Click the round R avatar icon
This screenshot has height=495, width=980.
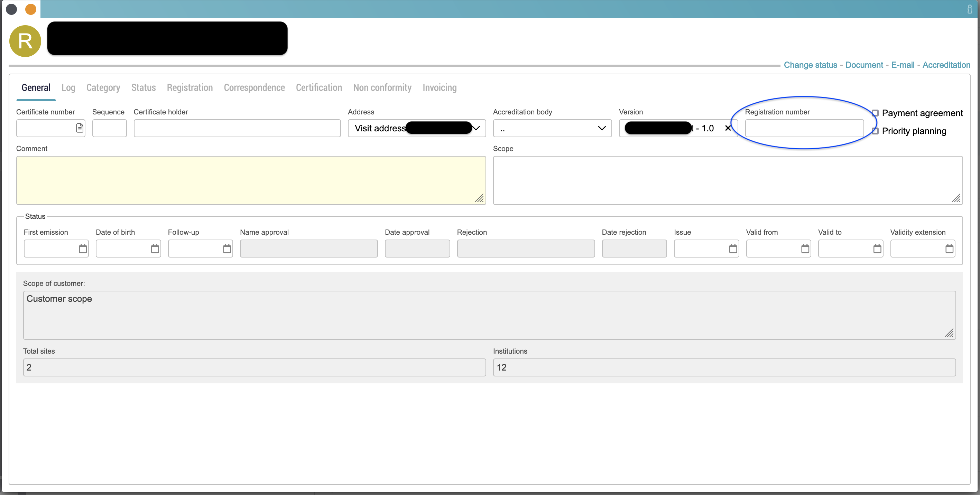[x=25, y=41]
